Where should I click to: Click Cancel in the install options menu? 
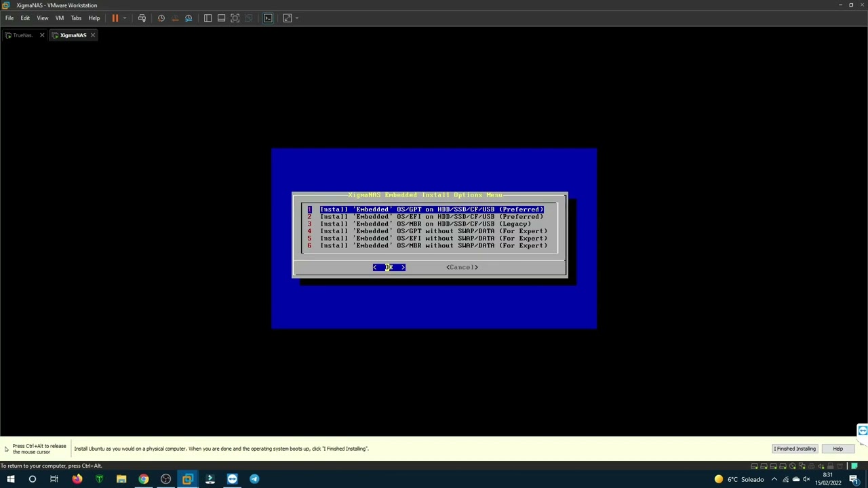click(x=462, y=267)
